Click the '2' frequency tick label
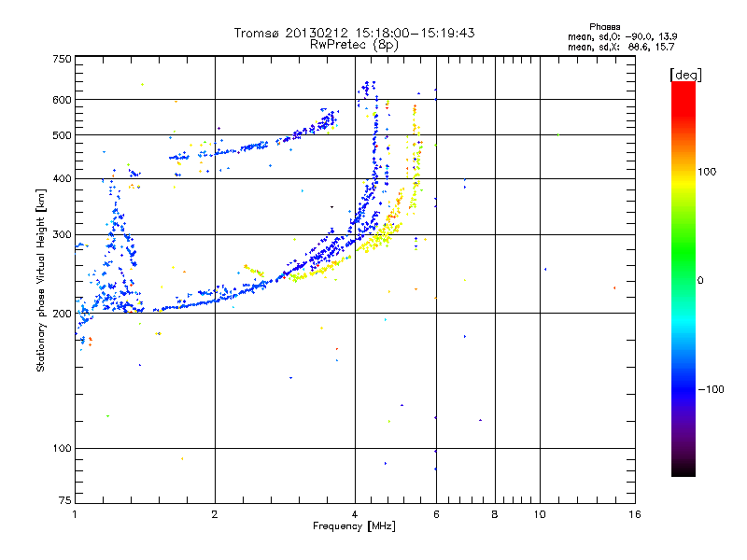The width and height of the screenshot is (747, 560). [215, 514]
